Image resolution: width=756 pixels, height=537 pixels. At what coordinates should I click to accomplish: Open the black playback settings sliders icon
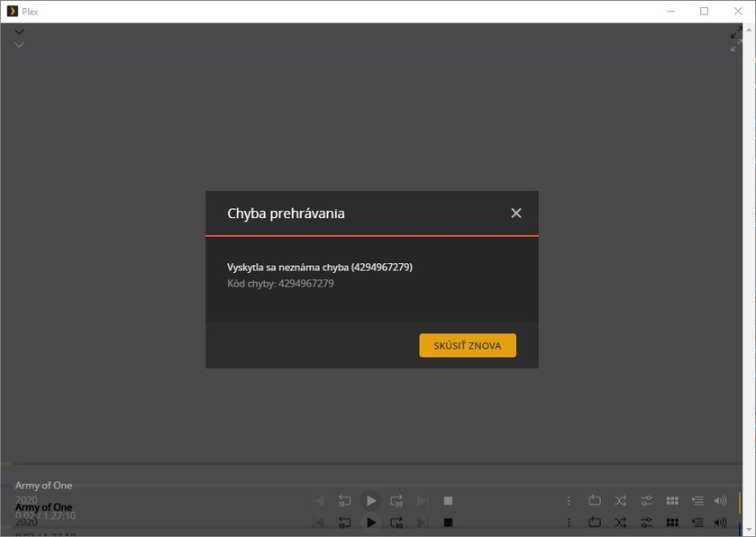647,523
